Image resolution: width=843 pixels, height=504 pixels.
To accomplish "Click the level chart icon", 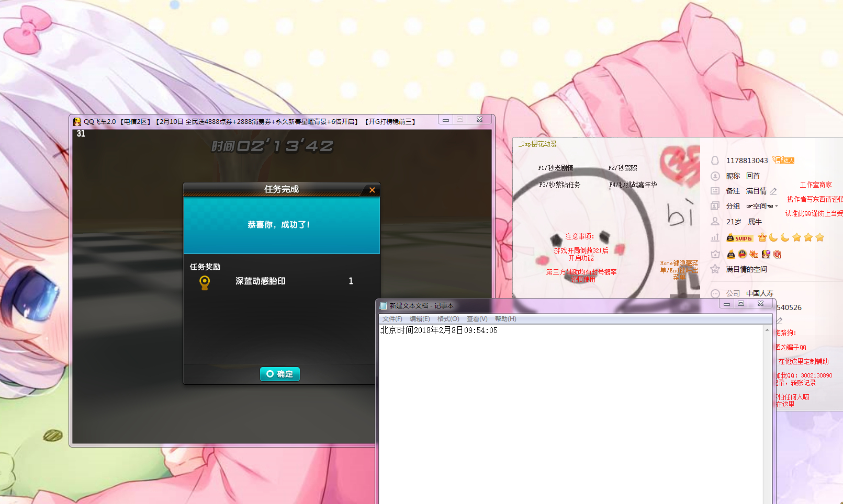I will click(715, 238).
